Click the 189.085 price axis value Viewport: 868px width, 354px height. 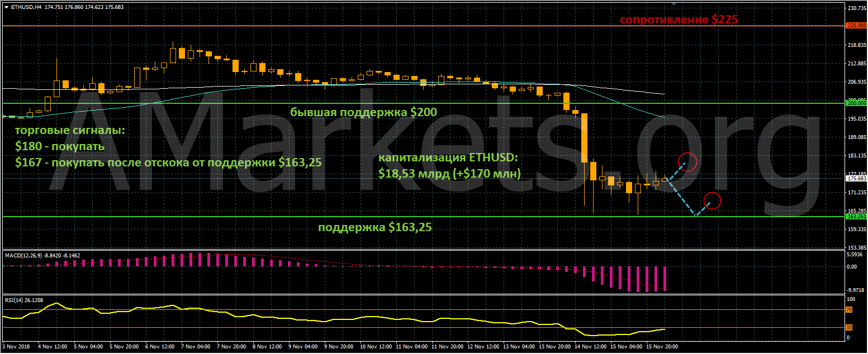click(857, 137)
